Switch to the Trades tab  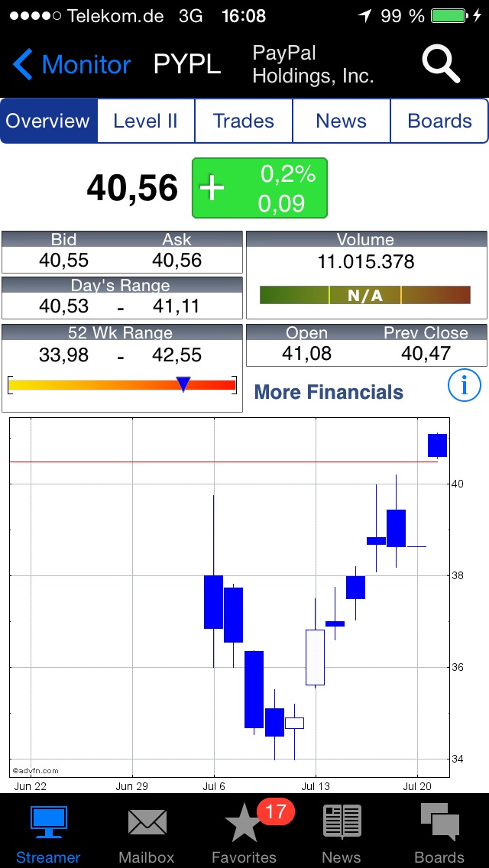click(244, 121)
